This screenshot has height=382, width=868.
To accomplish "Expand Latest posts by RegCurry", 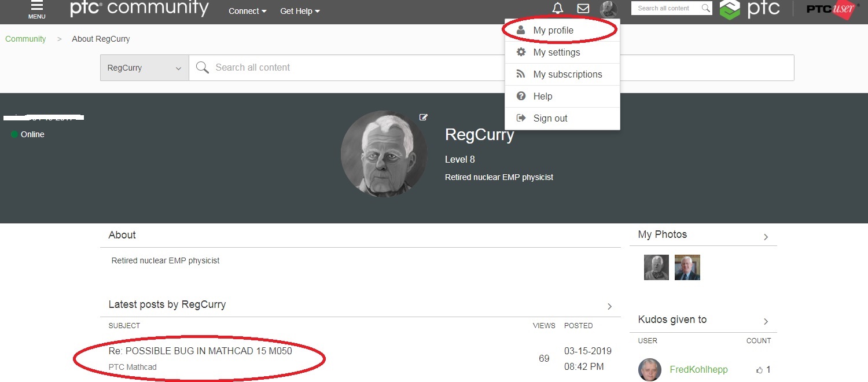I will 609,306.
